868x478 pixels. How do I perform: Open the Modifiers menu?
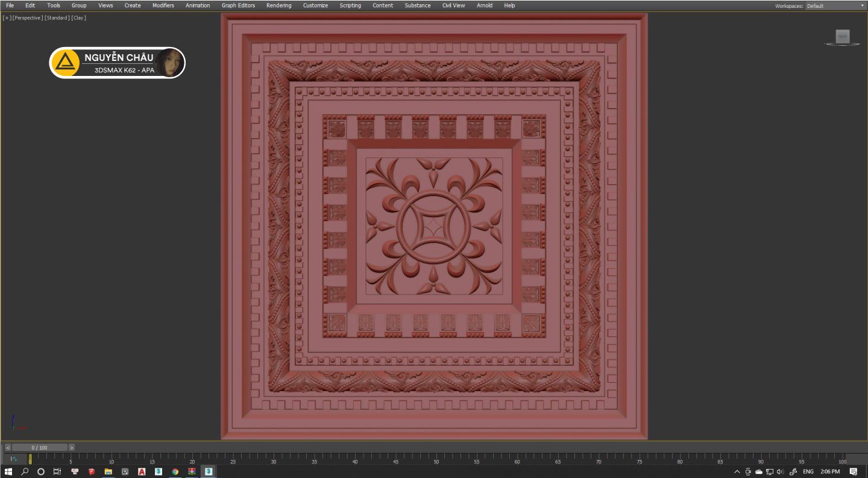click(163, 5)
